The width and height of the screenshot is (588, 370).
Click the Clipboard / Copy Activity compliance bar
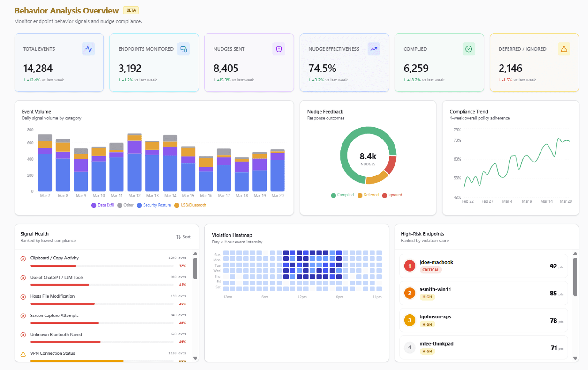click(102, 266)
